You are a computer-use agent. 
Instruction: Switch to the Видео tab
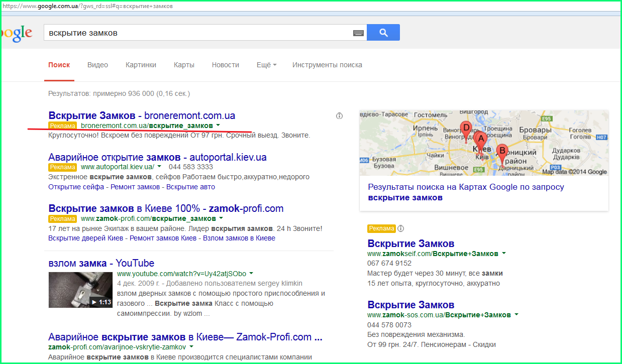point(97,65)
